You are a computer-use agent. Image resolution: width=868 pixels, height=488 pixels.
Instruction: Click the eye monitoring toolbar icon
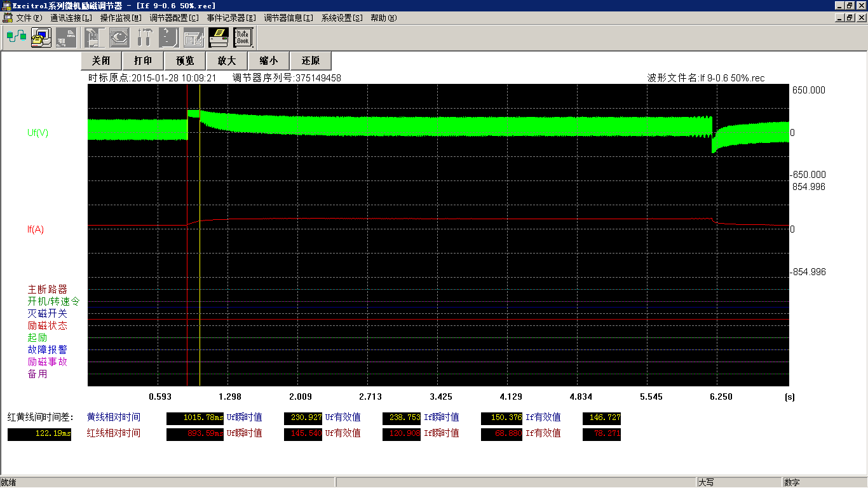119,37
